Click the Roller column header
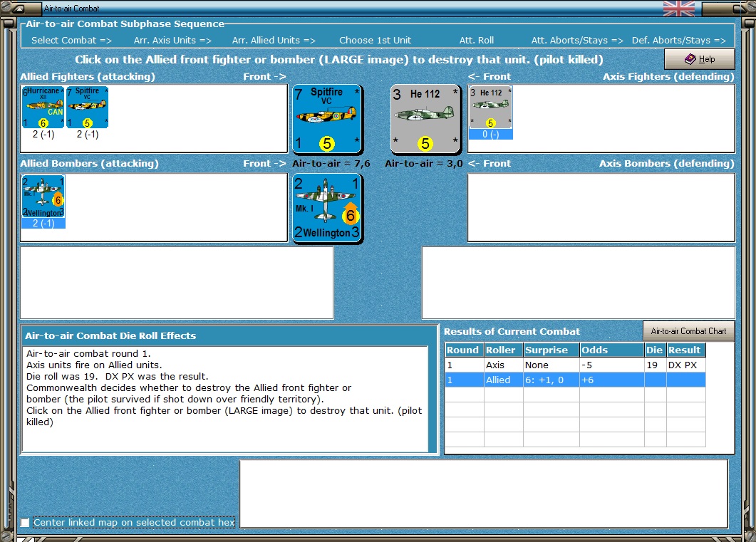This screenshot has height=542, width=756. pos(503,350)
